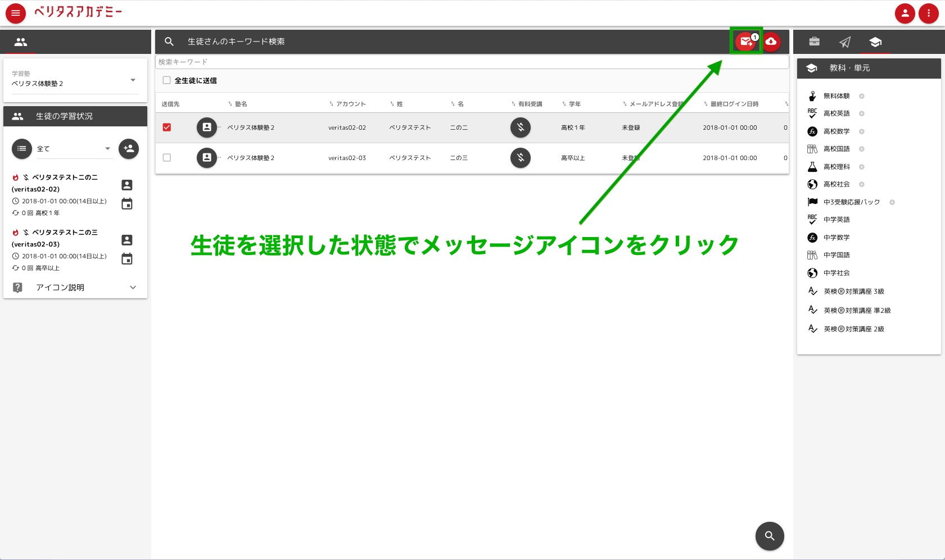Click the search magnifier button at bottom right
Viewport: 945px width, 560px height.
pos(770,536)
